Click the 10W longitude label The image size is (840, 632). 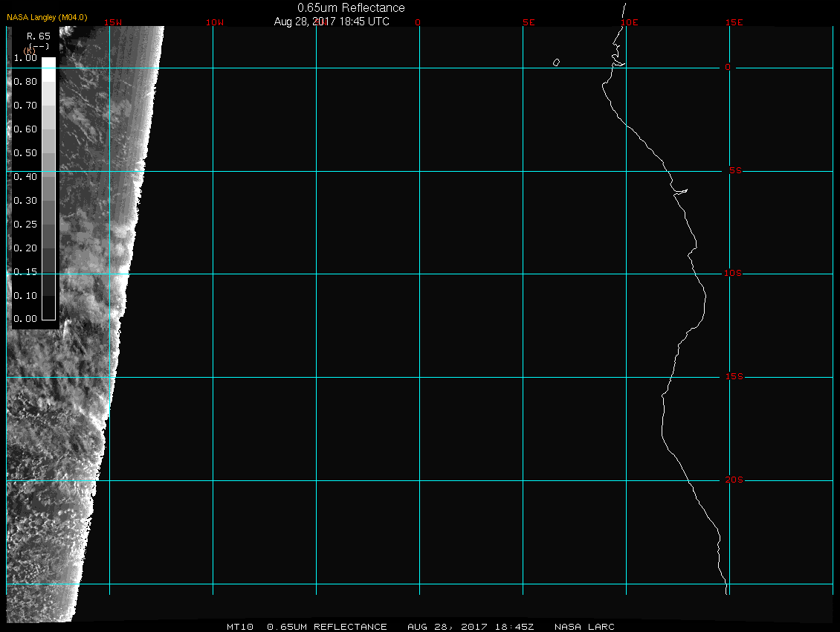pyautogui.click(x=214, y=22)
